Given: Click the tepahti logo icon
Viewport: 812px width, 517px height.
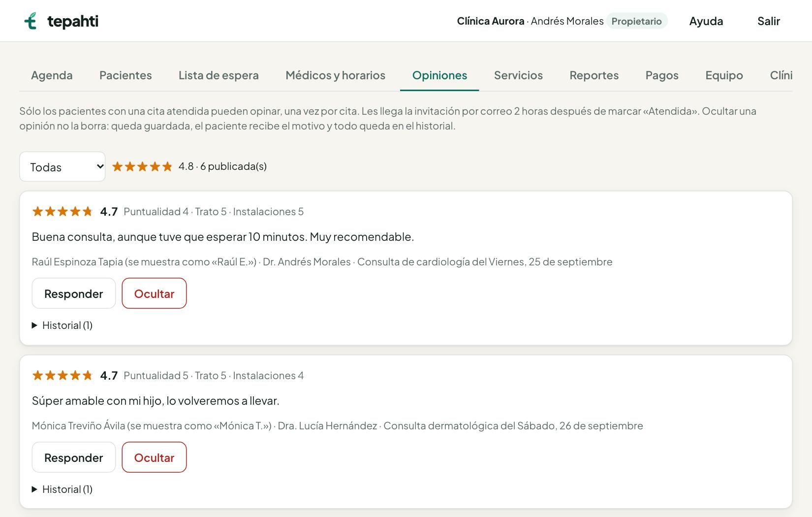Looking at the screenshot, I should [31, 21].
